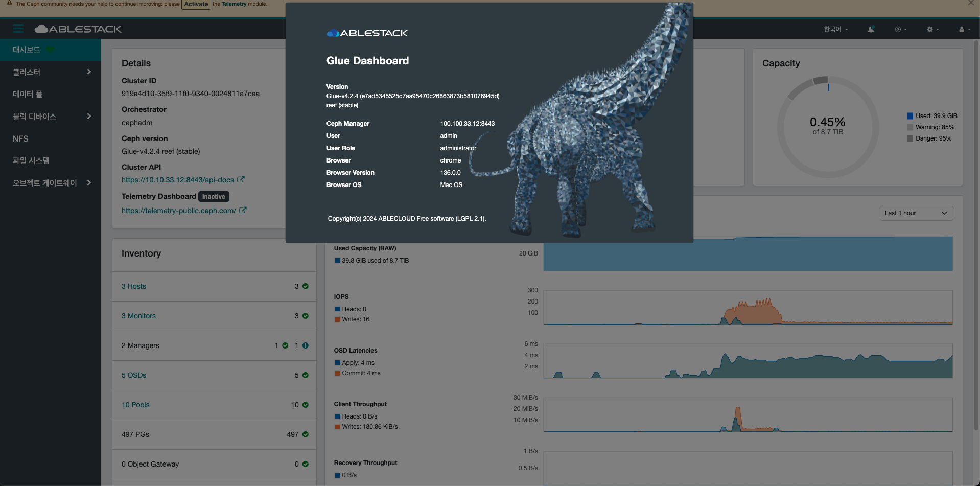The image size is (980, 486).
Task: Click the Glue-v4.2.4 version hash text in dialog
Action: tap(413, 96)
